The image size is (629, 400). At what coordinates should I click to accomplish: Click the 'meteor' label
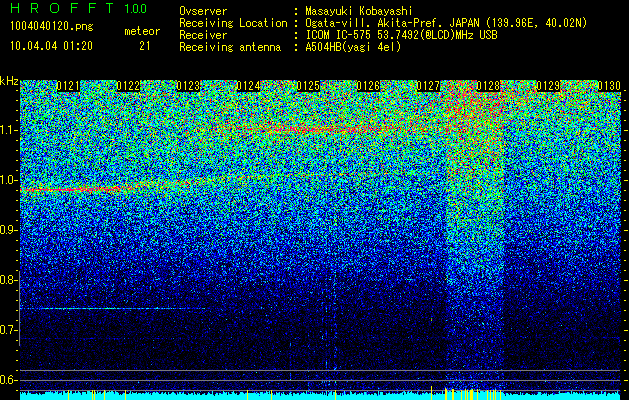click(142, 31)
